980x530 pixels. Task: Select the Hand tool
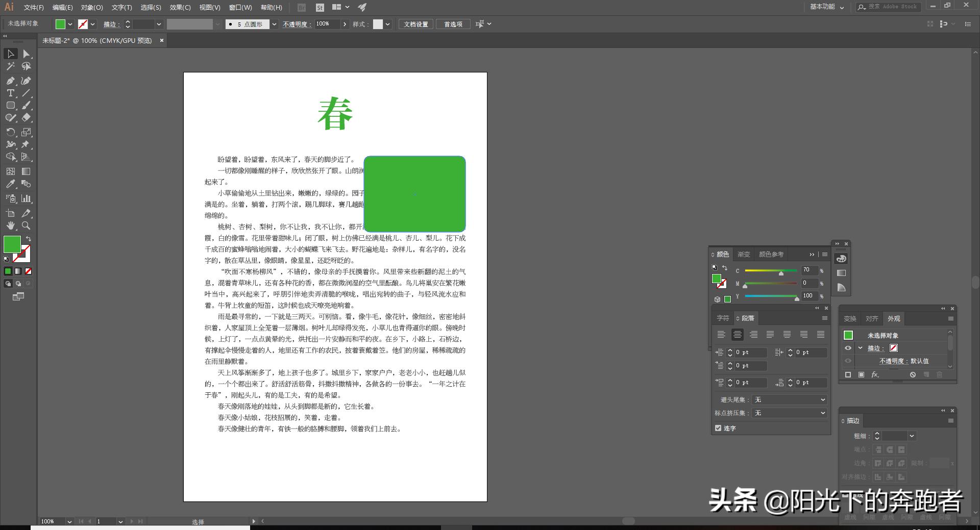point(10,225)
